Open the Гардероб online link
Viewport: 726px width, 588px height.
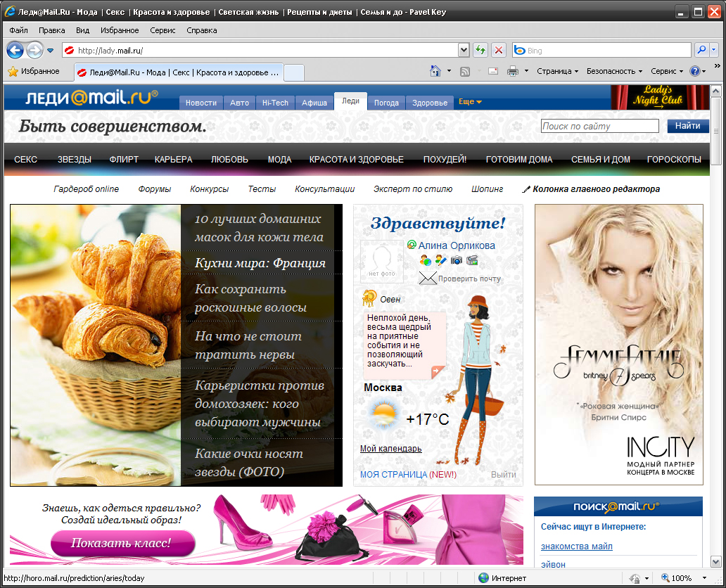pyautogui.click(x=86, y=189)
